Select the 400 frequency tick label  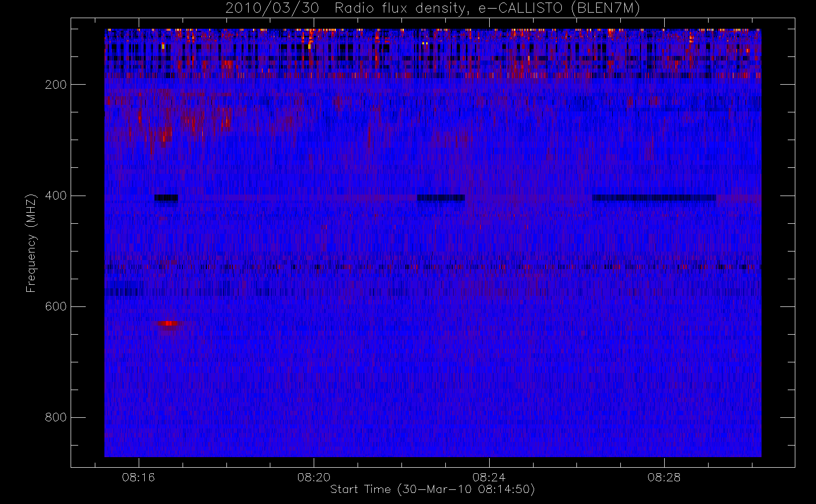(x=55, y=196)
